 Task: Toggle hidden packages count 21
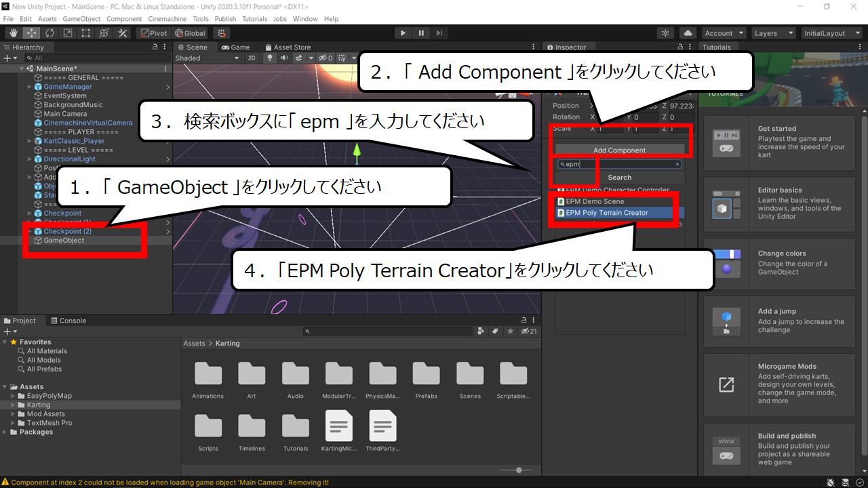[529, 331]
